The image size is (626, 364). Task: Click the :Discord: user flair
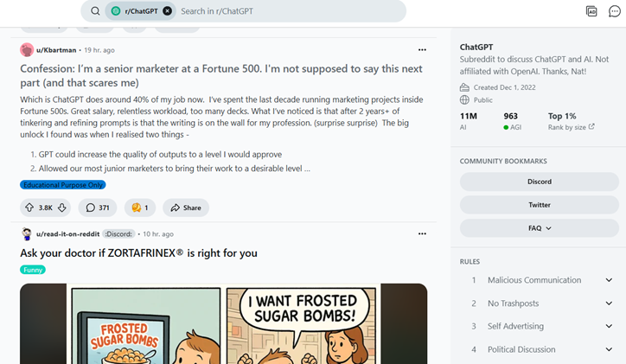coord(118,234)
